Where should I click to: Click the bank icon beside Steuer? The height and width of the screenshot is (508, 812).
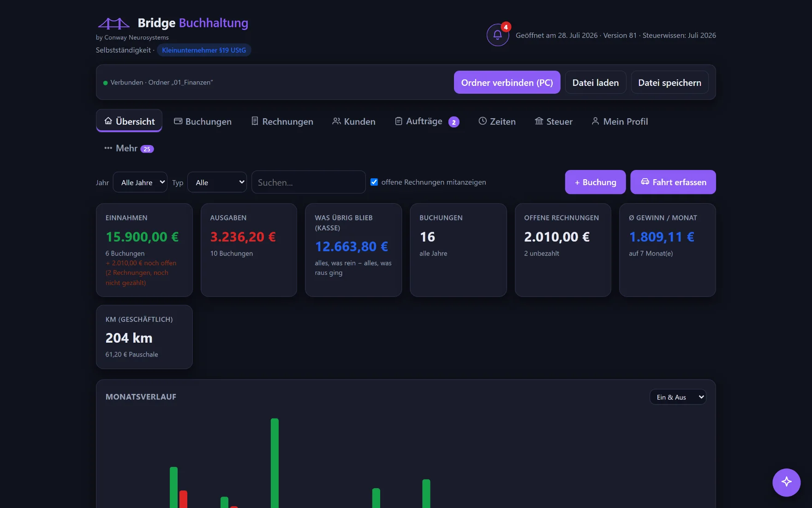(539, 121)
